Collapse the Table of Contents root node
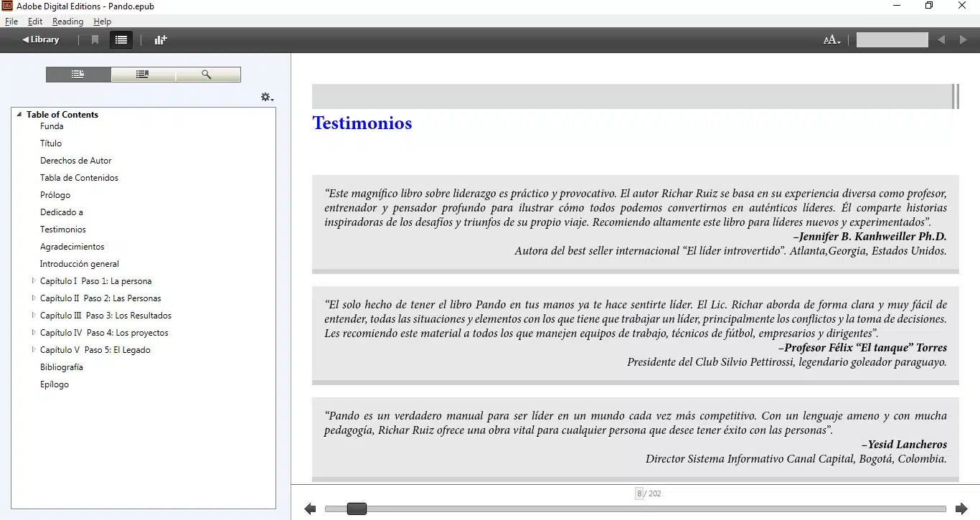This screenshot has width=980, height=520. (x=19, y=115)
